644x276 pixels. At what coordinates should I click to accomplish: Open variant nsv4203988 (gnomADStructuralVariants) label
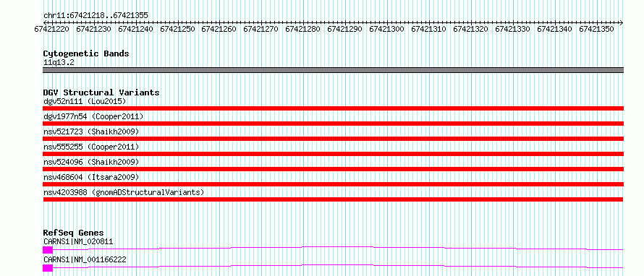click(x=124, y=192)
